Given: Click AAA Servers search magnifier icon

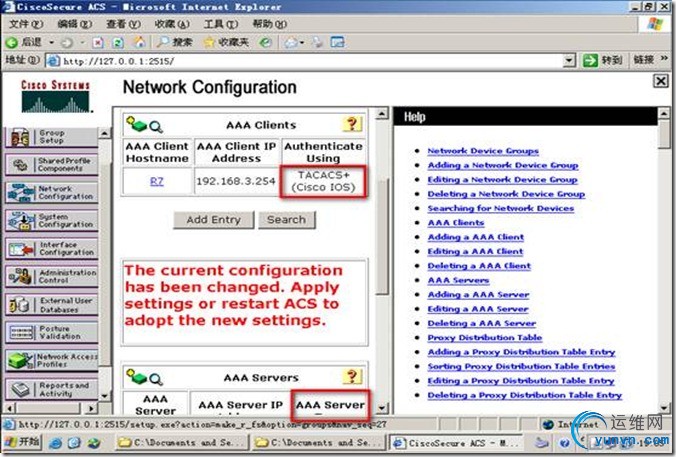Looking at the screenshot, I should click(156, 379).
